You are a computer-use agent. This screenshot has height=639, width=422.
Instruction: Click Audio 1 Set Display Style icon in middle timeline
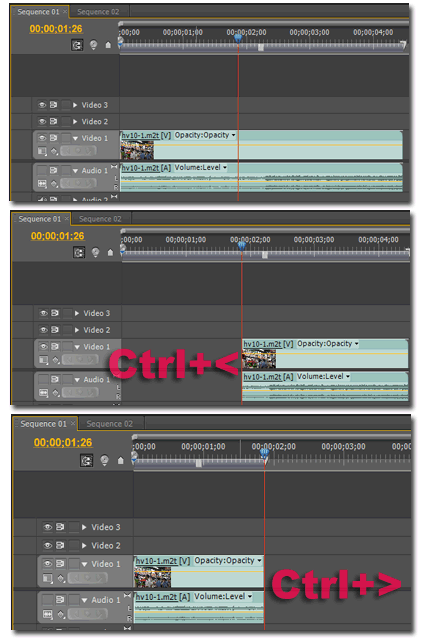44,393
